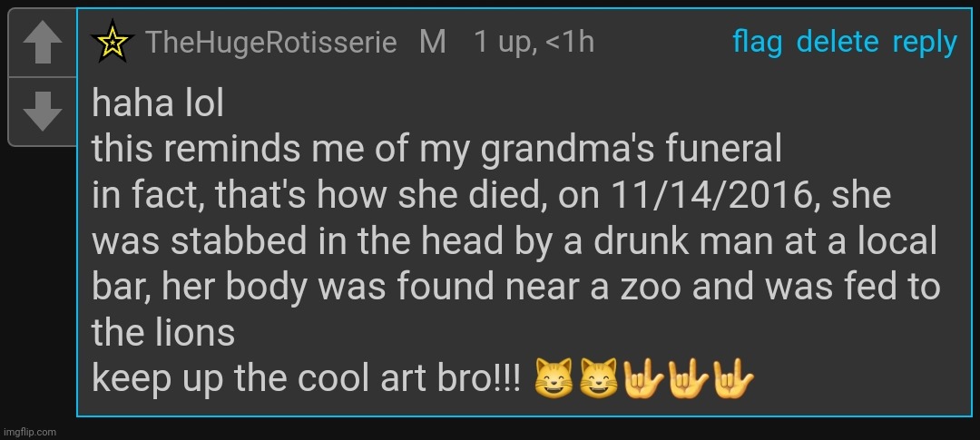Click the last rock-hand emoji
The width and height of the screenshot is (980, 440).
(x=731, y=376)
